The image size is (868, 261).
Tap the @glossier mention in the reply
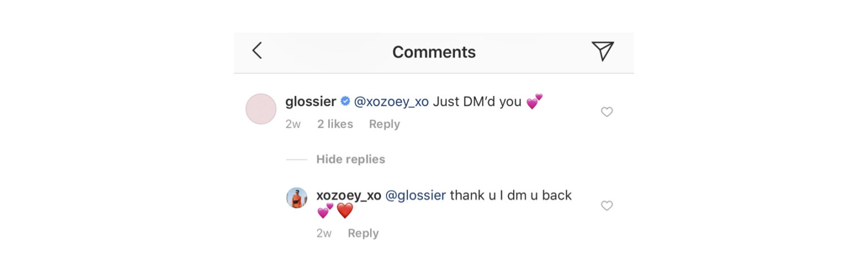click(415, 195)
